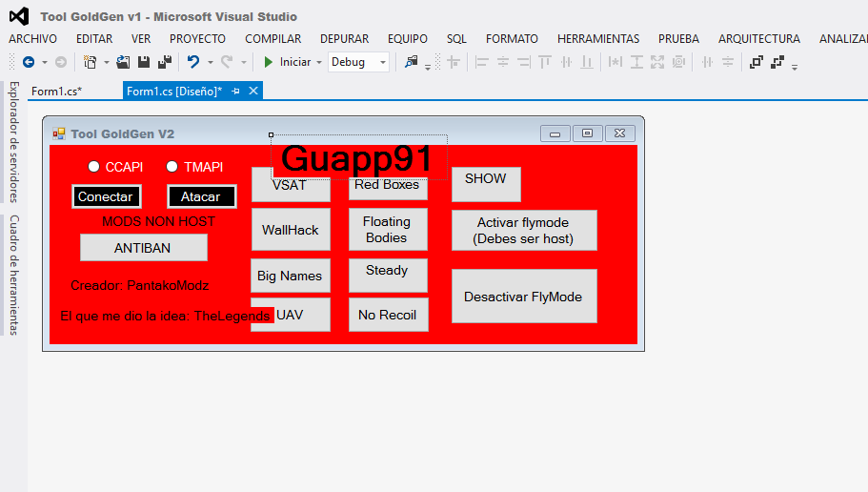
Task: Click the Make Same Width icon
Action: click(615, 62)
